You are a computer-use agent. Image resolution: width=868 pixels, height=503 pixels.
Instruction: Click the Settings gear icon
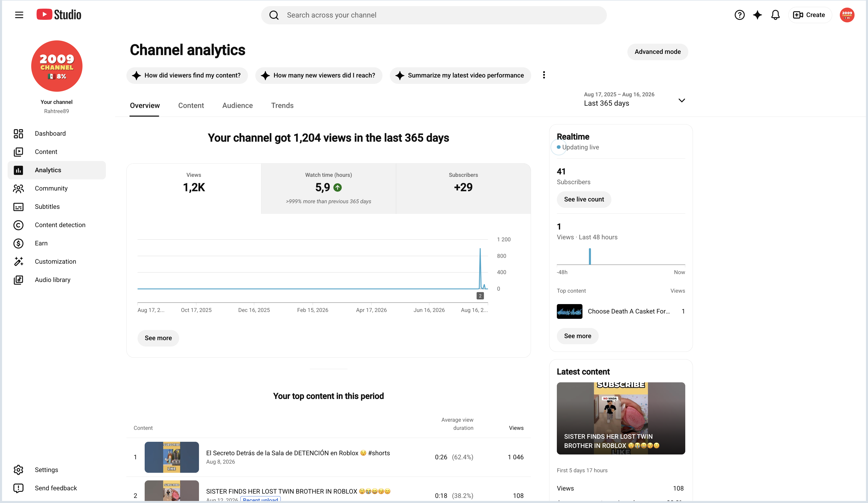[18, 469]
